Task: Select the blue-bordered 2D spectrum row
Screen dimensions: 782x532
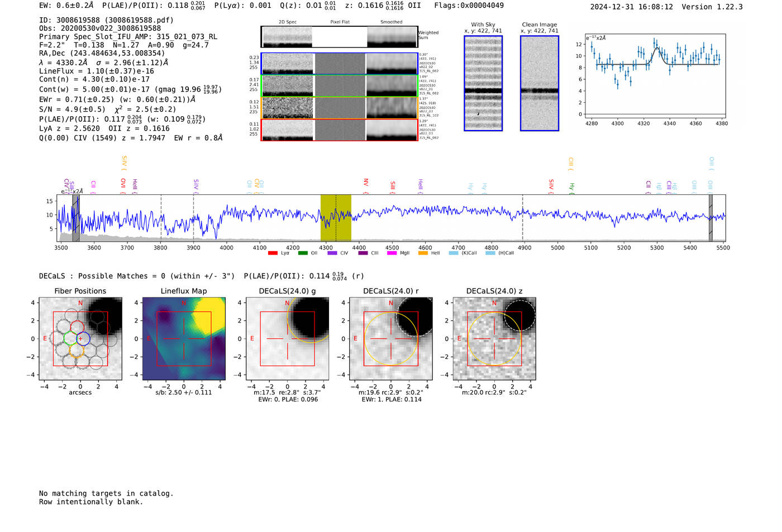Action: click(x=340, y=64)
